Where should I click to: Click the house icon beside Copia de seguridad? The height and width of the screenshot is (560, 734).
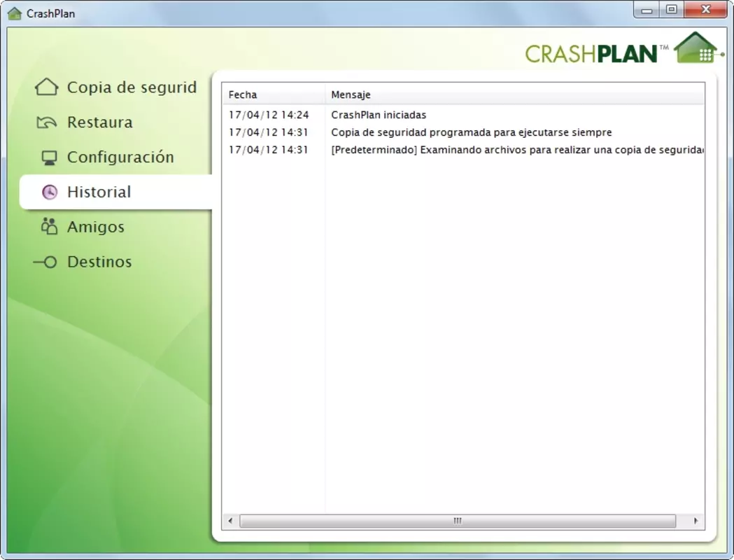click(46, 87)
